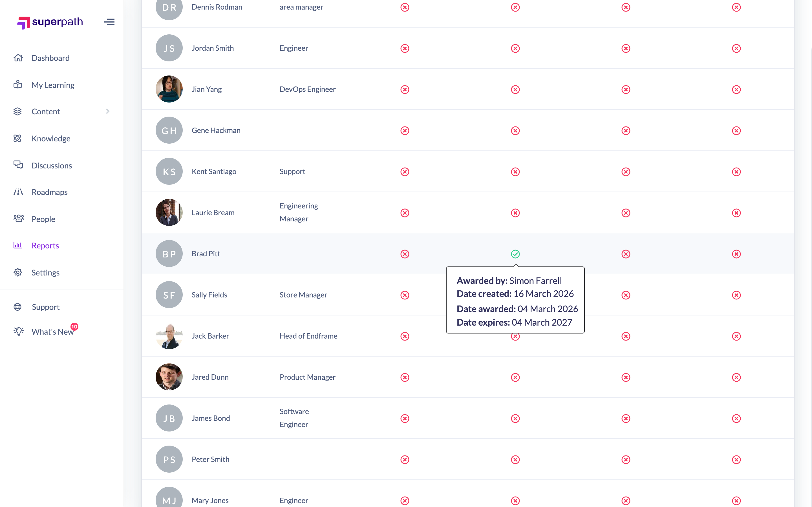
Task: Open the People section
Action: 43,219
